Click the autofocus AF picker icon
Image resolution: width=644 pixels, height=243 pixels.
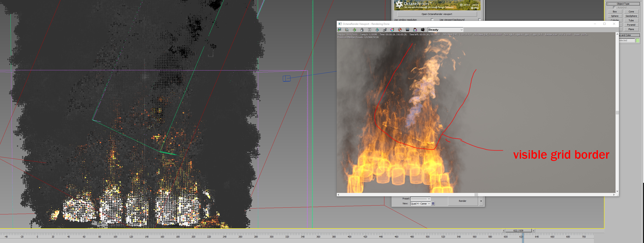[x=385, y=30]
